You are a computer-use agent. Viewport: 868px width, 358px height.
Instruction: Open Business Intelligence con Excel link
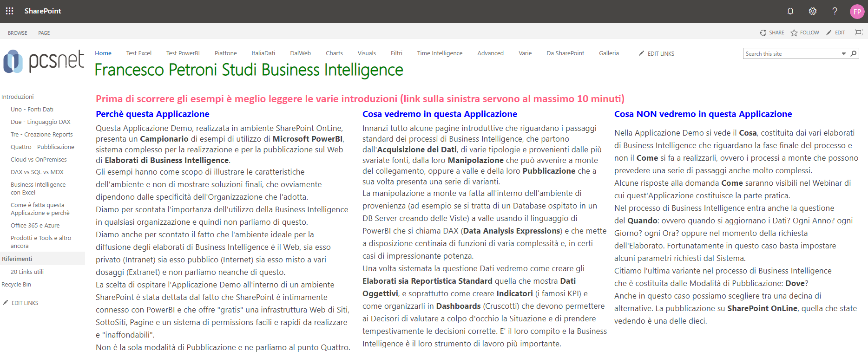tap(38, 189)
